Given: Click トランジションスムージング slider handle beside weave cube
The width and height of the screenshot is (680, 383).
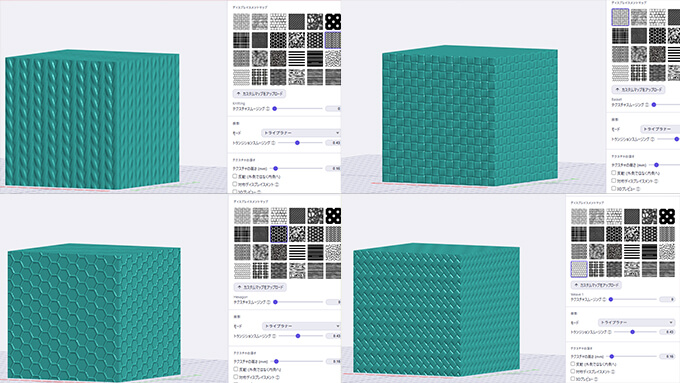Looking at the screenshot, I should point(632,332).
